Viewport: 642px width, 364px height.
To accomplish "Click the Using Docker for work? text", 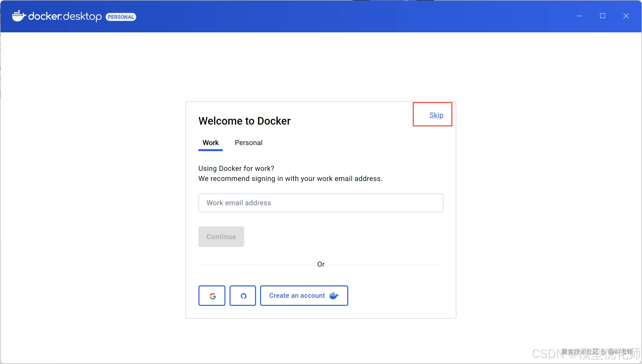I will coord(236,168).
